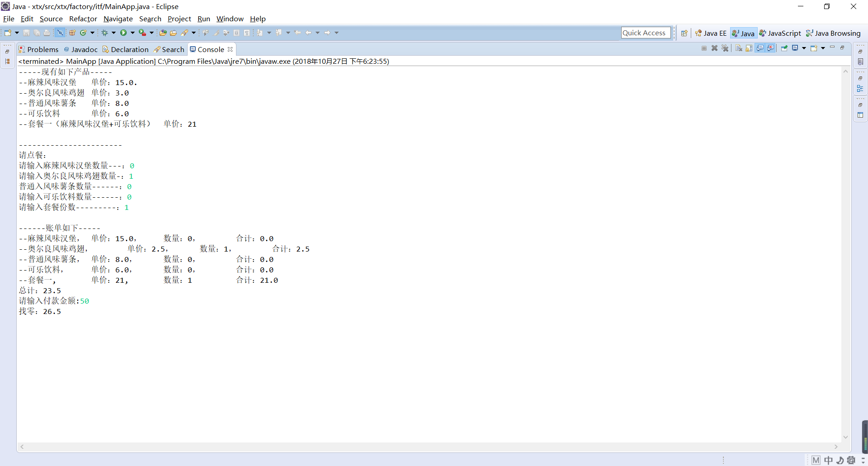
Task: Click the Forward navigation arrow icon
Action: [x=327, y=33]
